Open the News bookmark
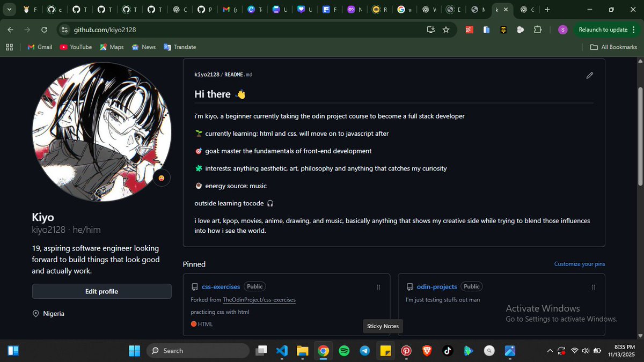 click(143, 47)
